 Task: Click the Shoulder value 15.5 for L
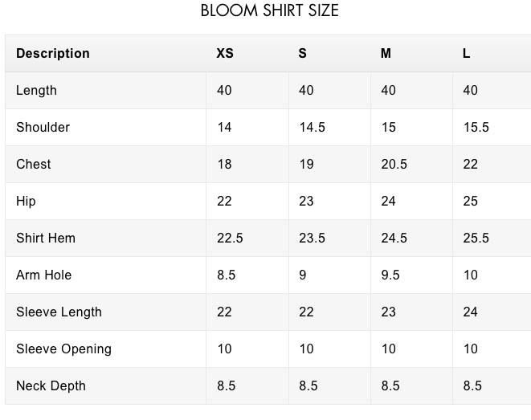pyautogui.click(x=476, y=128)
